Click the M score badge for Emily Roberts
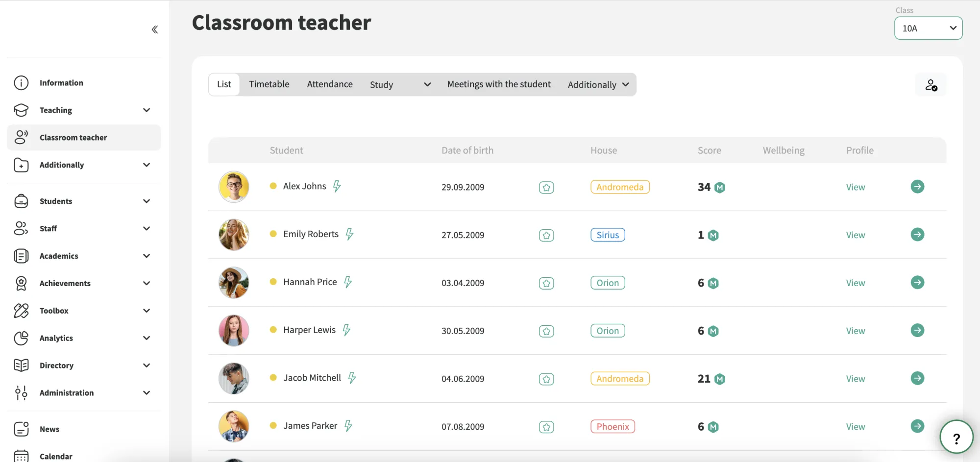 [x=713, y=235]
